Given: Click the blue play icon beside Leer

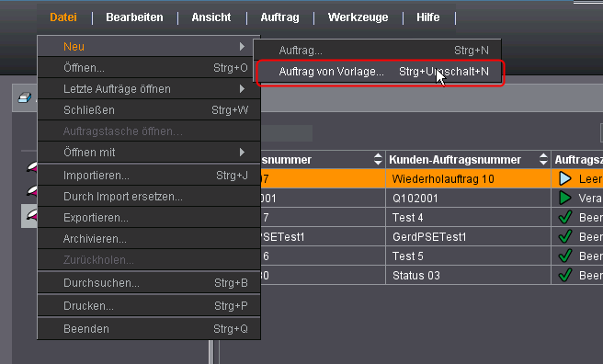Looking at the screenshot, I should [565, 178].
